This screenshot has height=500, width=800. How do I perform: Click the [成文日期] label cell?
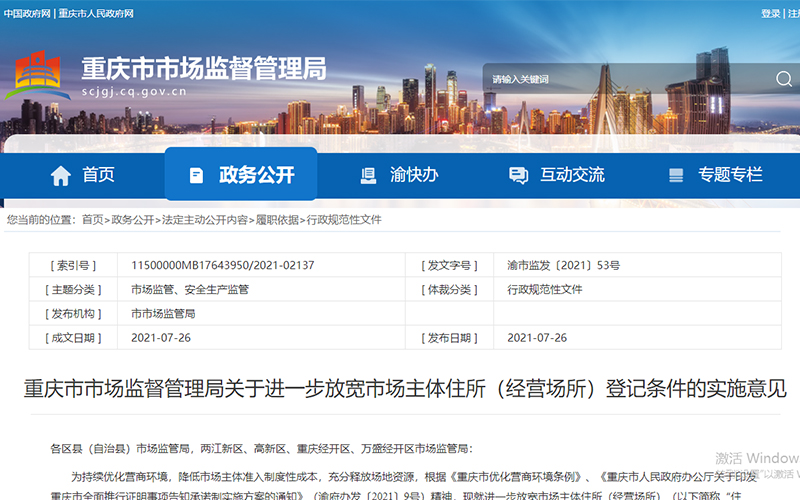click(x=73, y=338)
